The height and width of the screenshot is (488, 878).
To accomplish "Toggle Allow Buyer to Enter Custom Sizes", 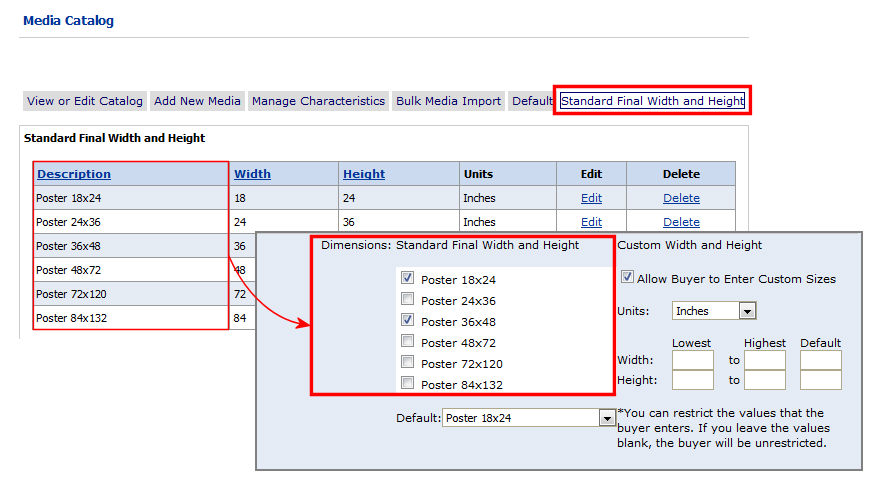I will (627, 278).
